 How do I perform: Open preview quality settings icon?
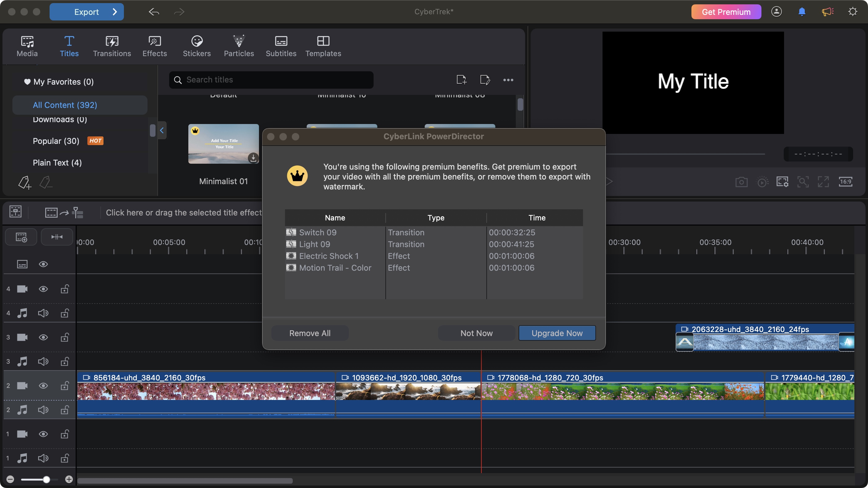coord(783,182)
